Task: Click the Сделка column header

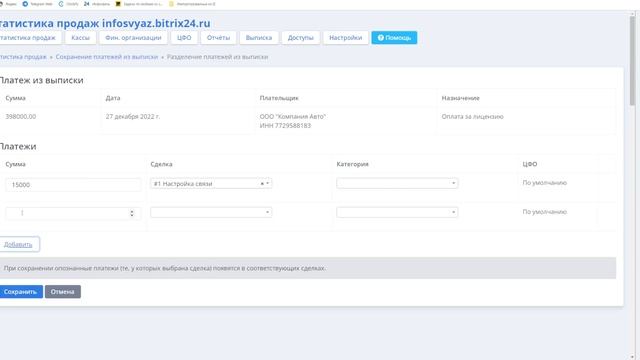Action: (161, 164)
